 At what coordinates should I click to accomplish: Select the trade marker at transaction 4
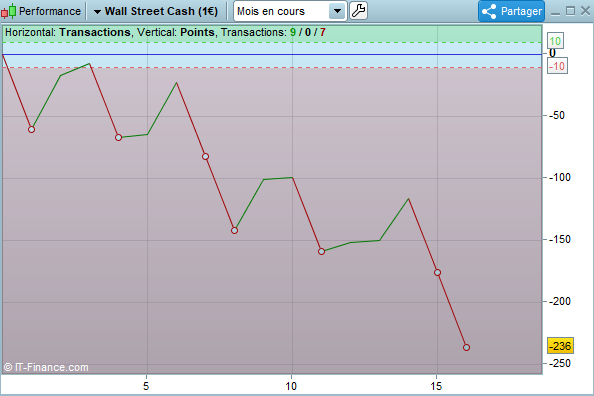pos(119,138)
